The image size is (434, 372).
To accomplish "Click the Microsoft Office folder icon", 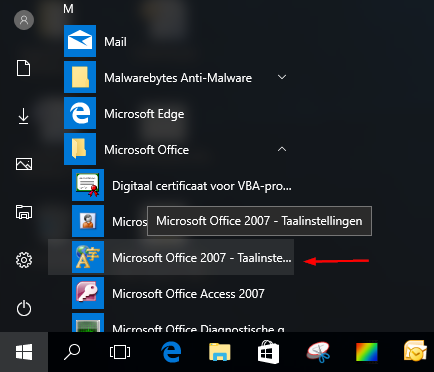I will [80, 149].
